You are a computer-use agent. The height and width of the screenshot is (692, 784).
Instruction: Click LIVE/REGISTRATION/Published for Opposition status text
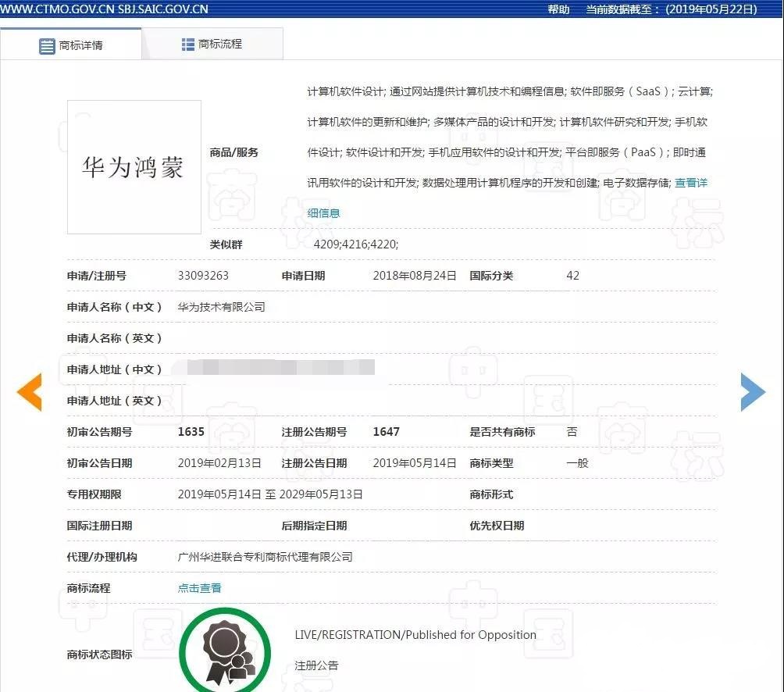click(415, 635)
